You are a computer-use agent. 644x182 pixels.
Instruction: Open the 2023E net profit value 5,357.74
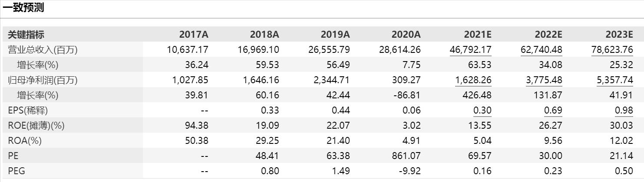click(x=614, y=80)
